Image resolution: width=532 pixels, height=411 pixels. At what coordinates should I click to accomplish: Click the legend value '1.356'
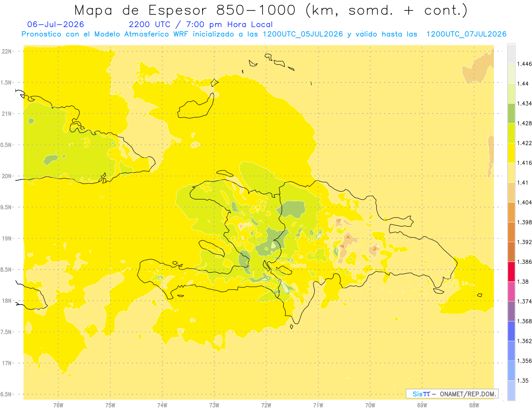(524, 361)
